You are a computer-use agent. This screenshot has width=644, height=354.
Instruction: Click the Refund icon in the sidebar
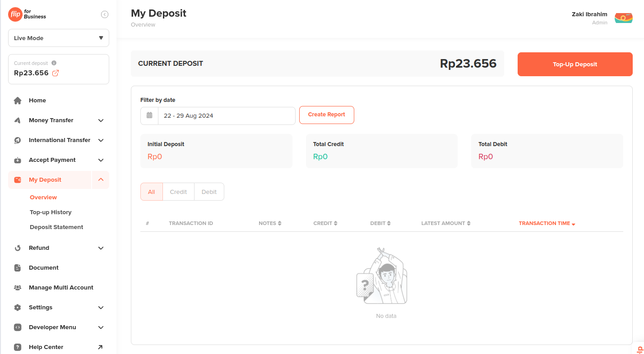17,248
